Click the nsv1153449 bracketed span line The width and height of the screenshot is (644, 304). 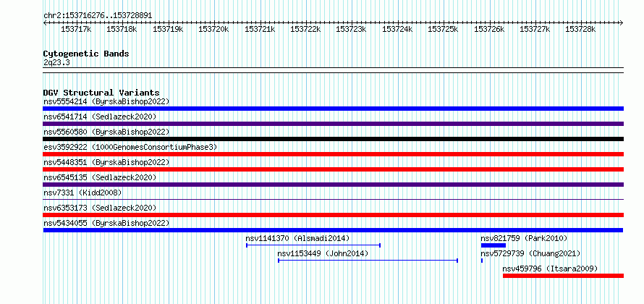tap(368, 261)
